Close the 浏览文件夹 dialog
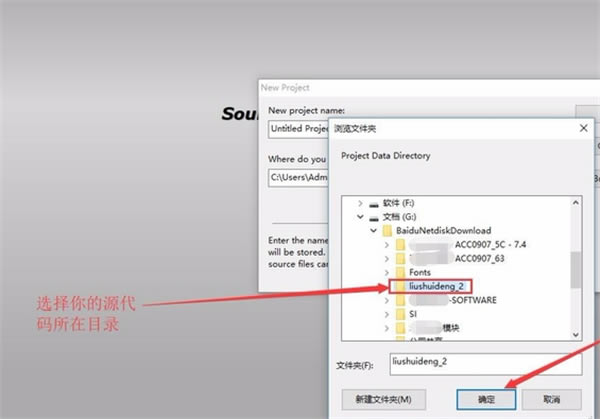600x419 pixels. pos(584,128)
